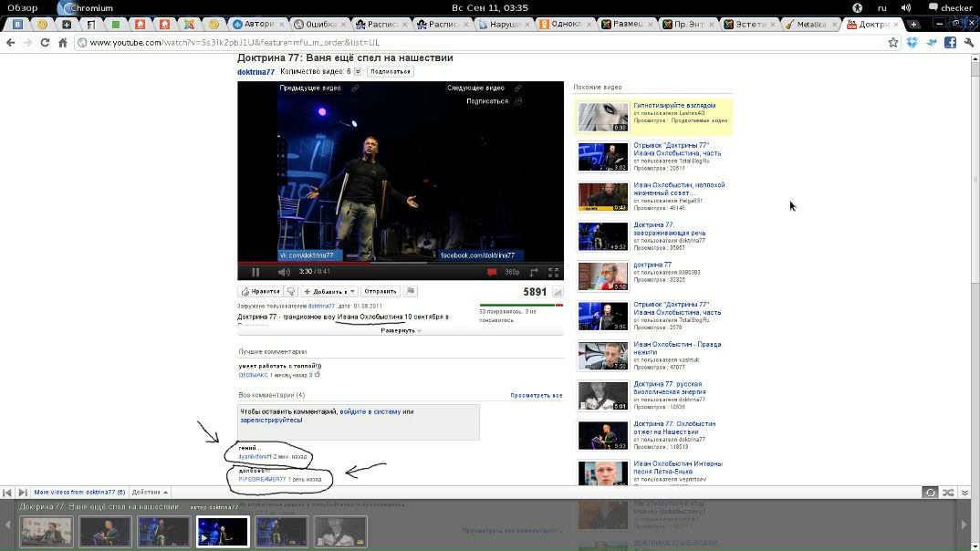Open the Dropbox extension icon
980x551 pixels.
pos(912,42)
